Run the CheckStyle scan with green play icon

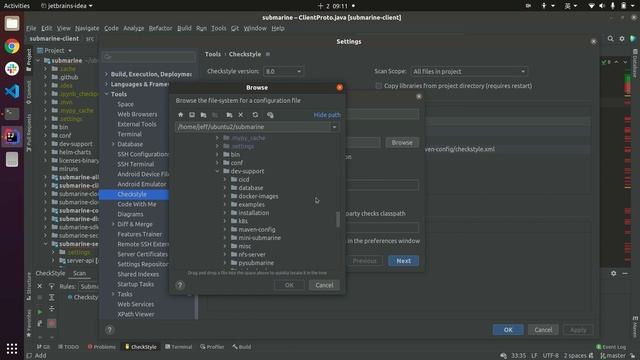click(x=40, y=312)
